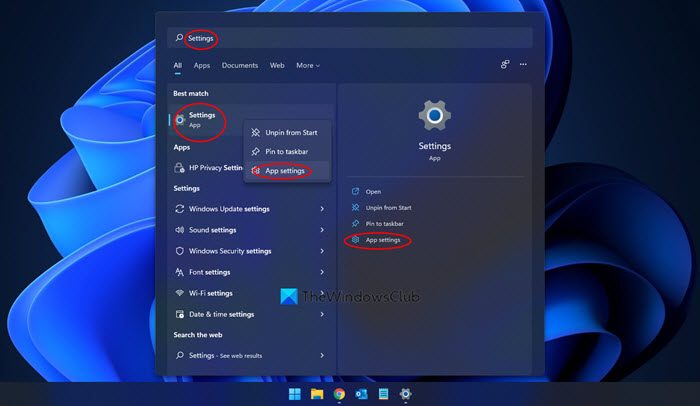700x406 pixels.
Task: Click the Windows Security shield icon
Action: (x=179, y=251)
